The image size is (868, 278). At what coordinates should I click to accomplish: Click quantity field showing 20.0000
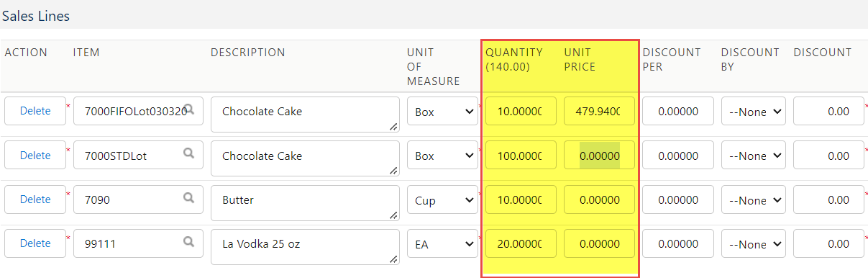pos(521,244)
